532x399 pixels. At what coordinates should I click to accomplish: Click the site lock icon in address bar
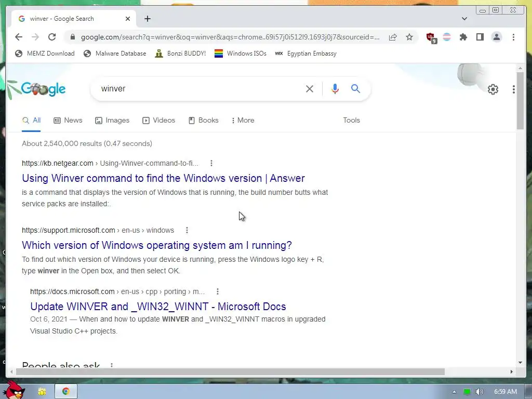[72, 37]
